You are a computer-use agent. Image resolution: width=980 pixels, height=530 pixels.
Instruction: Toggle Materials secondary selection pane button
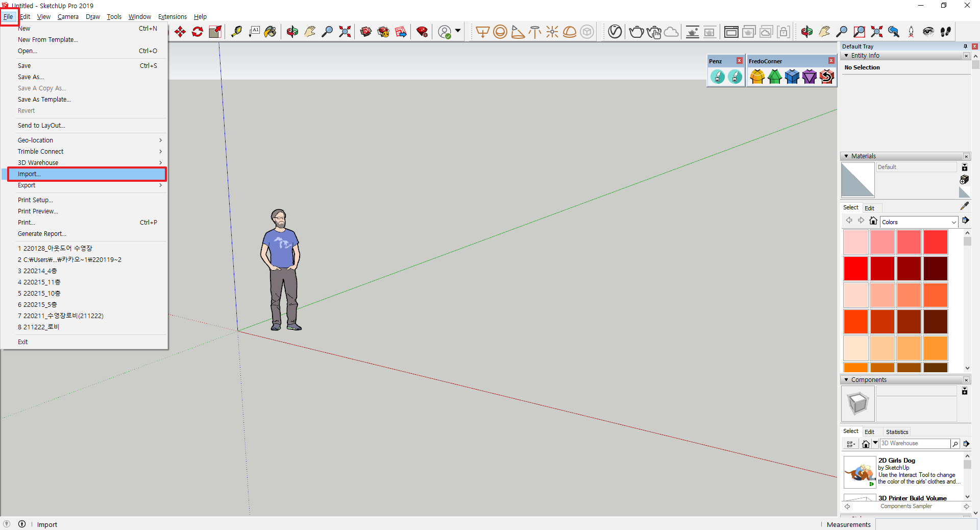click(x=965, y=167)
